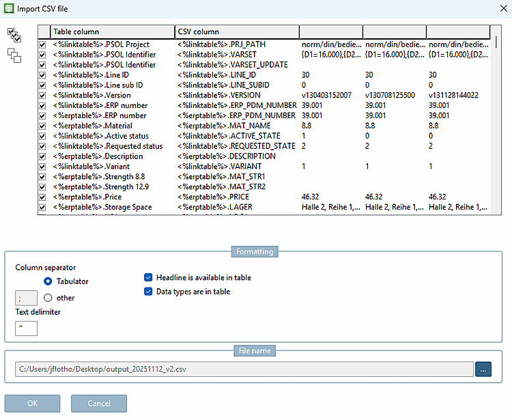The width and height of the screenshot is (512, 420).
Task: Click the Text delimiter input field
Action: [x=26, y=328]
